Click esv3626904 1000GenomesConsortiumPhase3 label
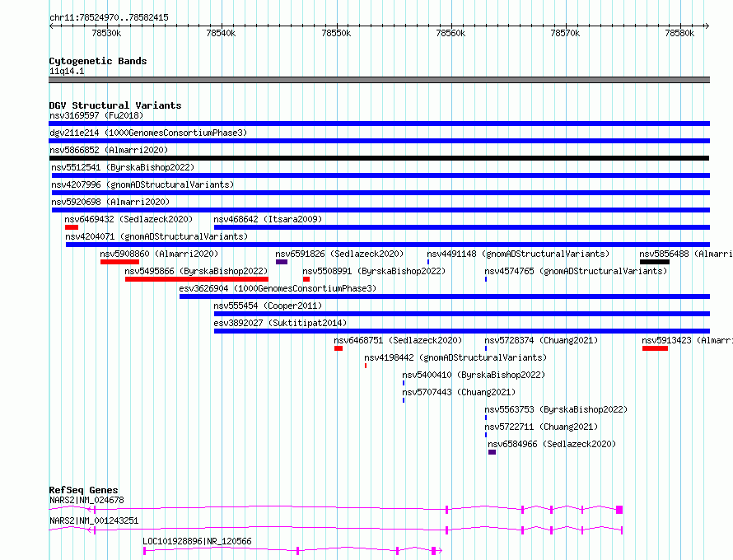The height and width of the screenshot is (560, 733). 278,288
